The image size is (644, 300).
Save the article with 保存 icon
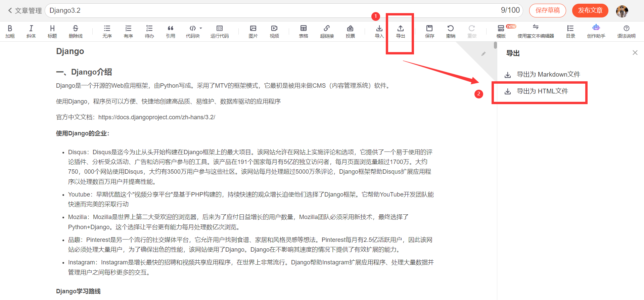[429, 31]
